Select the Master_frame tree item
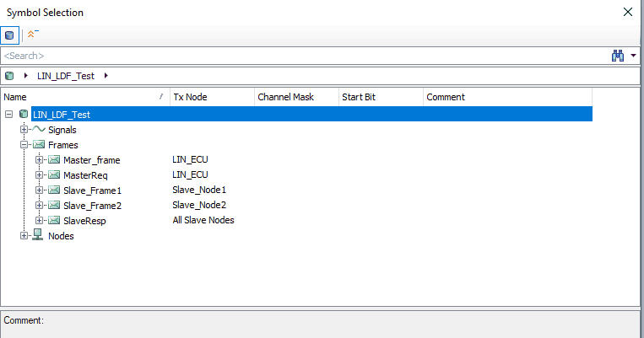644x338 pixels. pos(92,160)
